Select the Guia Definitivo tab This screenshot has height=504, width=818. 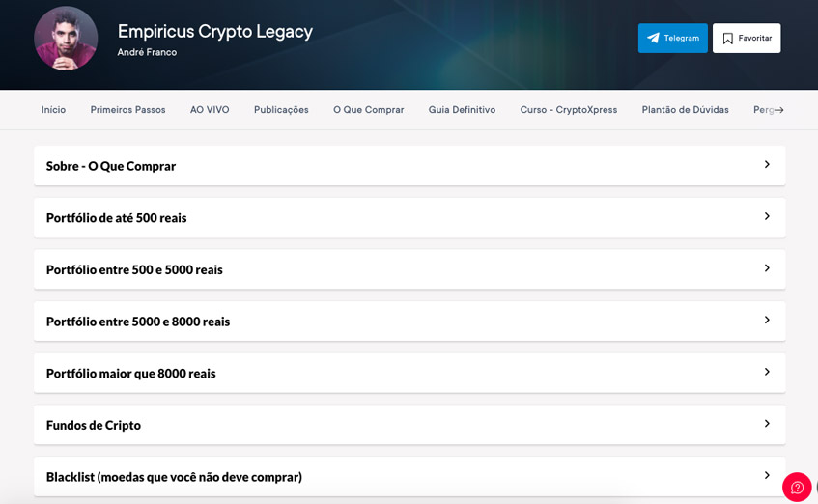tap(462, 110)
